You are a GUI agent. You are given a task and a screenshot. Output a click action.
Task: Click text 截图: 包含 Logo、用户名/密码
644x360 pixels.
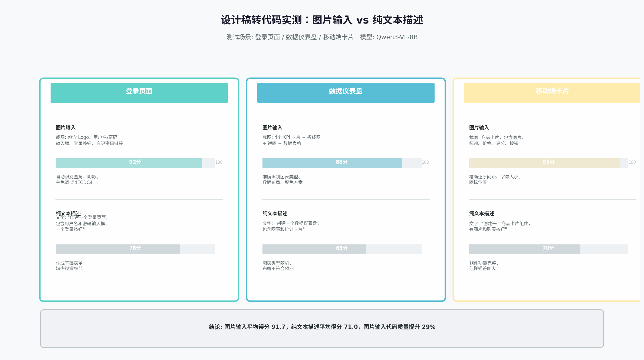pos(87,137)
